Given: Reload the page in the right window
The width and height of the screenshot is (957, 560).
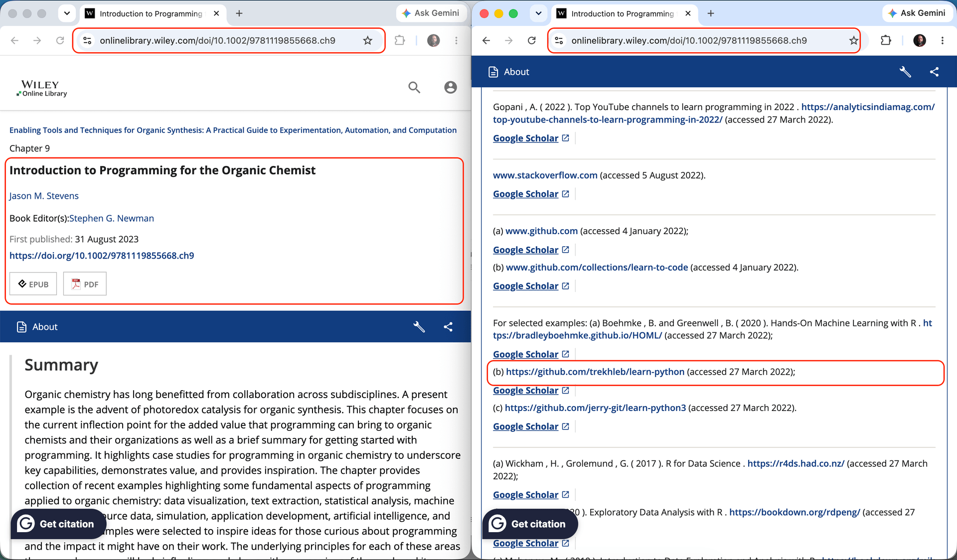Looking at the screenshot, I should click(x=531, y=40).
